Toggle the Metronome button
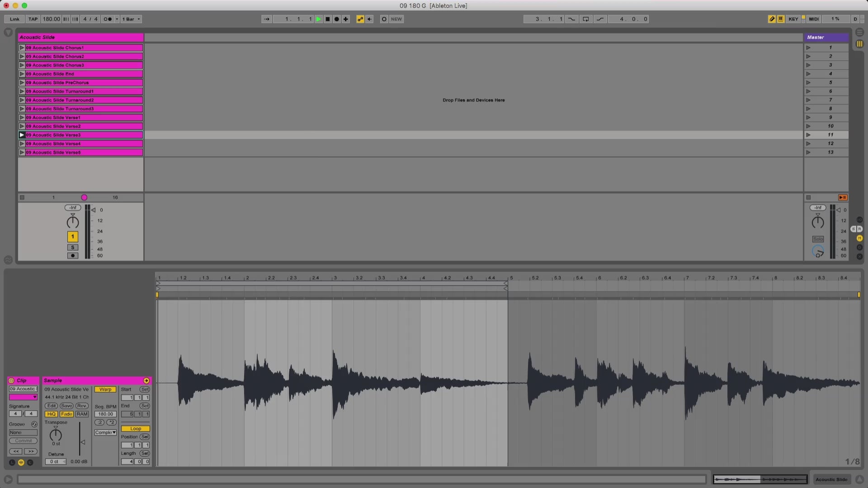 (108, 19)
